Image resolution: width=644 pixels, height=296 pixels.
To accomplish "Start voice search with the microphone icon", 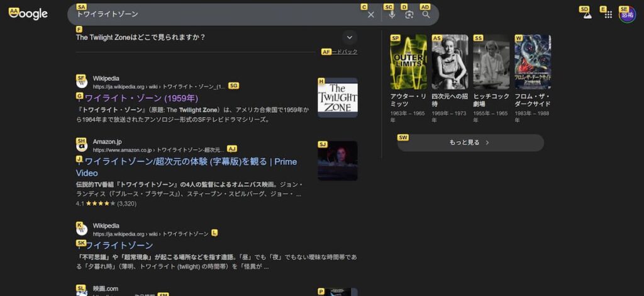I will point(392,14).
